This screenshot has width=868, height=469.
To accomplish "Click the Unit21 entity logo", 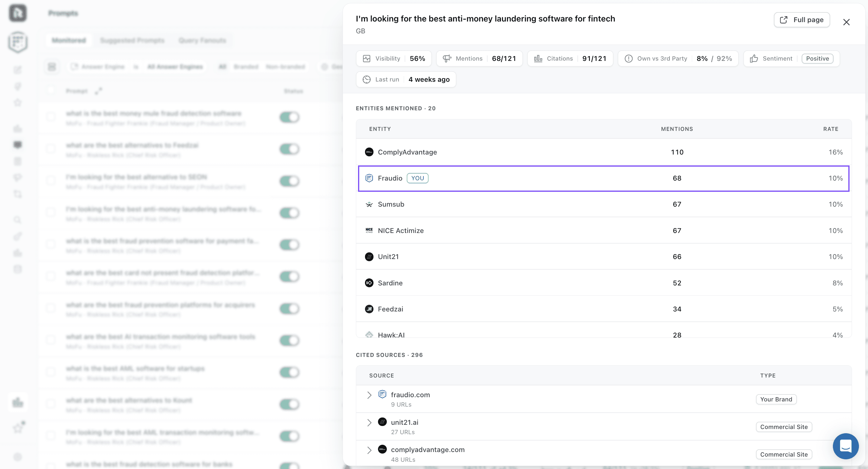I will [369, 257].
